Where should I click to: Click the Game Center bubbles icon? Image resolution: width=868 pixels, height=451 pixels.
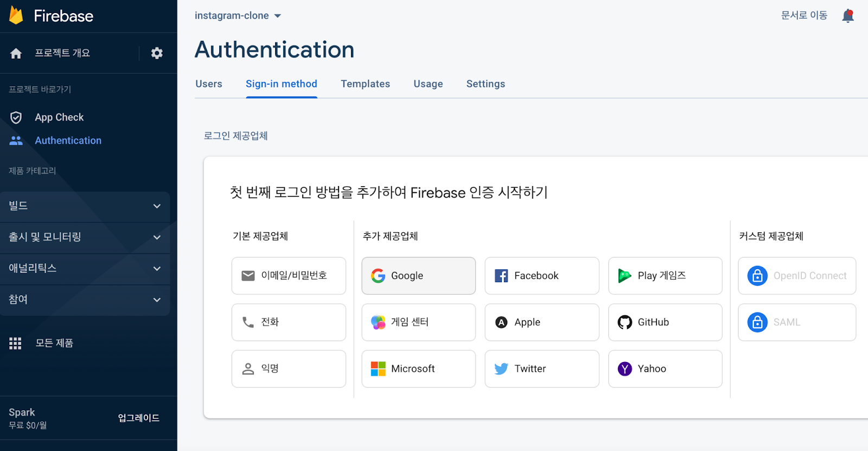378,322
